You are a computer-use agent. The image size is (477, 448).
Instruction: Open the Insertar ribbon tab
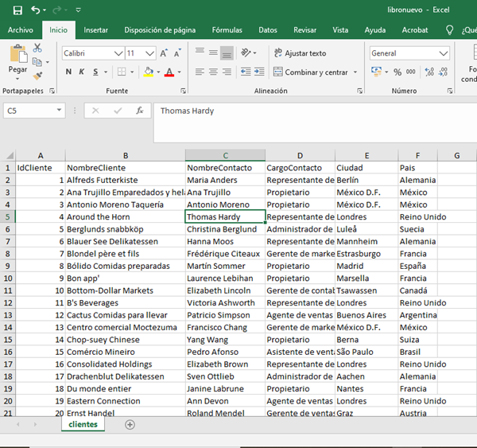click(x=96, y=30)
